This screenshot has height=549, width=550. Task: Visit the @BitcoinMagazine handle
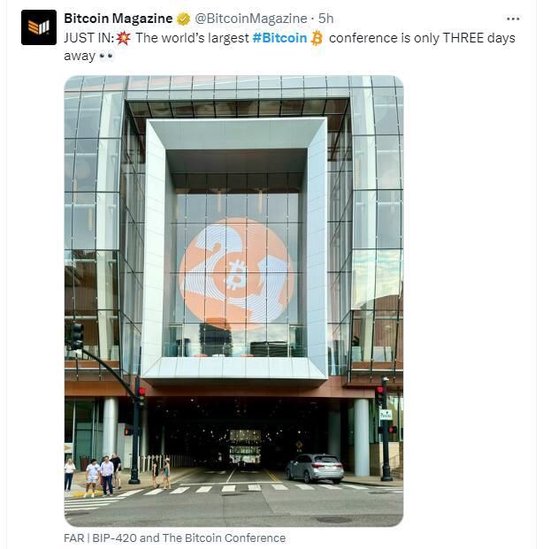(x=251, y=19)
